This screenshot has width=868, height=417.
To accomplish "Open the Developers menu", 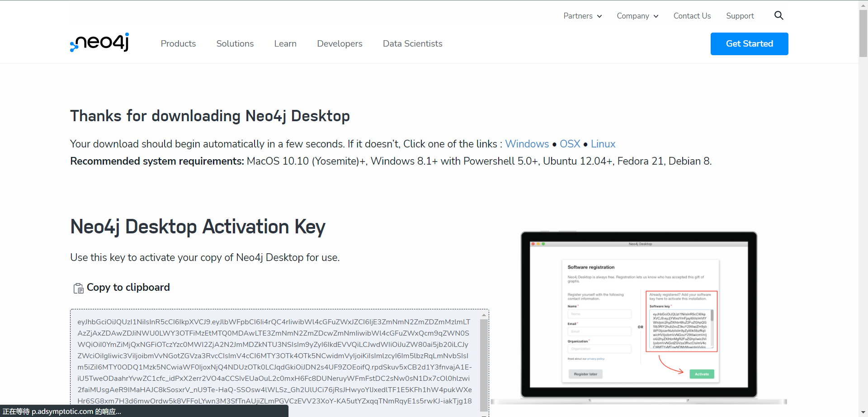I will (340, 43).
